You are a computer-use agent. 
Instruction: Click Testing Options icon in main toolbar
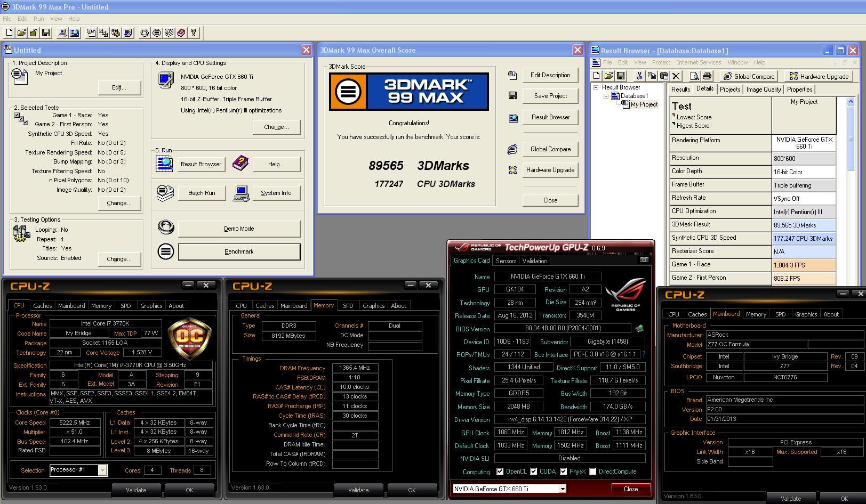tap(116, 33)
